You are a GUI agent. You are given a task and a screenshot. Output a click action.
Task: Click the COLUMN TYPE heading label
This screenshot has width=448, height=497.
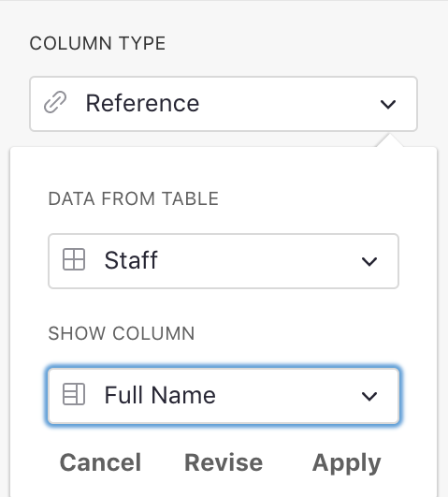tap(97, 43)
